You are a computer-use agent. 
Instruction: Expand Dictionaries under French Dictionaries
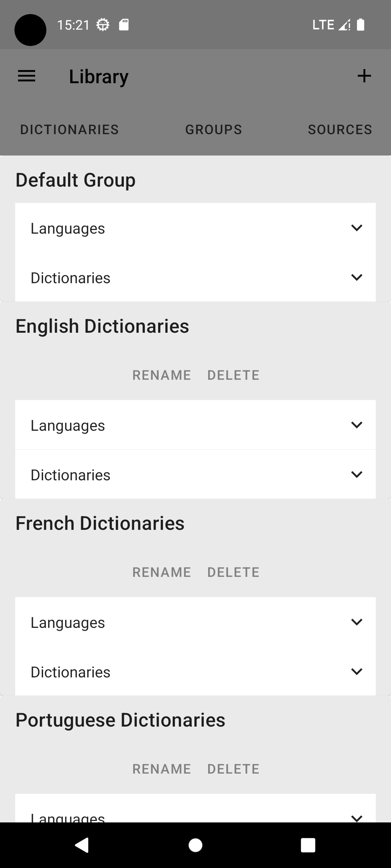pyautogui.click(x=195, y=672)
